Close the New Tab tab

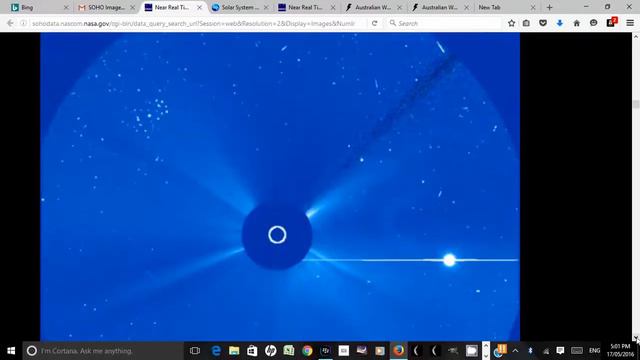[533, 7]
